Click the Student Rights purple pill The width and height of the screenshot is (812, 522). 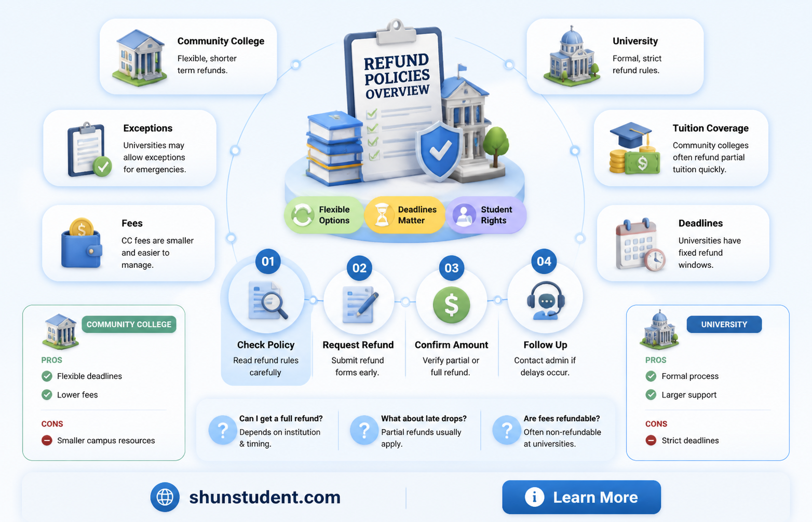pos(486,215)
